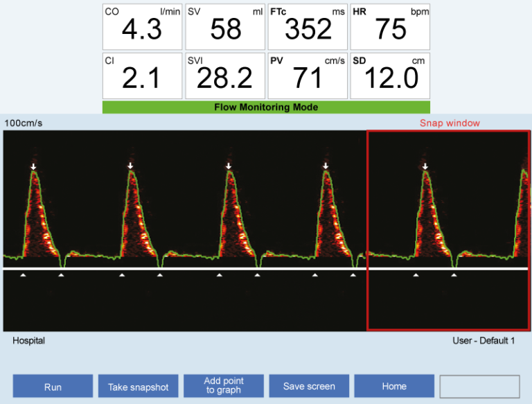This screenshot has width=532, height=404.
Task: Click Save screen
Action: pyautogui.click(x=309, y=387)
